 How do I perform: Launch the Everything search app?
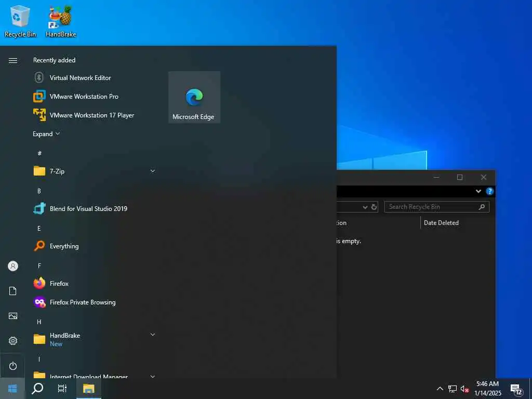[x=95, y=246]
